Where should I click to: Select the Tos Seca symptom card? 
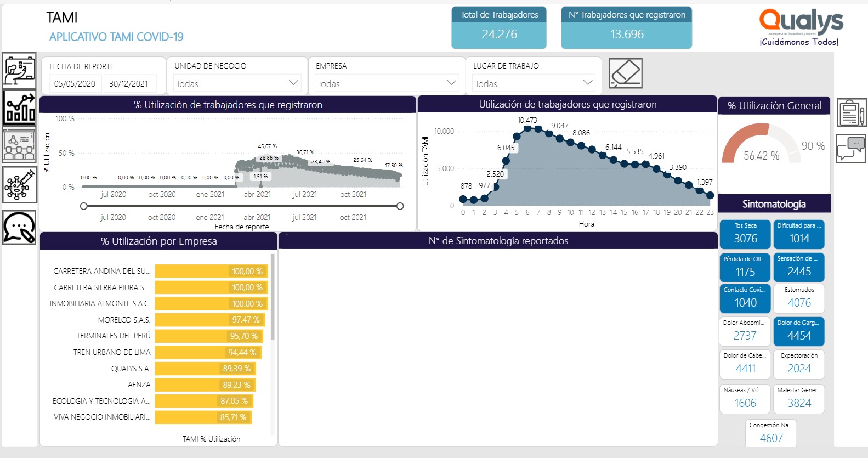(x=745, y=234)
